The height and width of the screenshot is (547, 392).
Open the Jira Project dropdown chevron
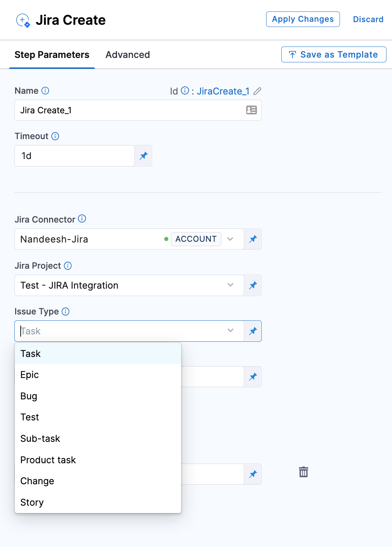[x=230, y=285]
